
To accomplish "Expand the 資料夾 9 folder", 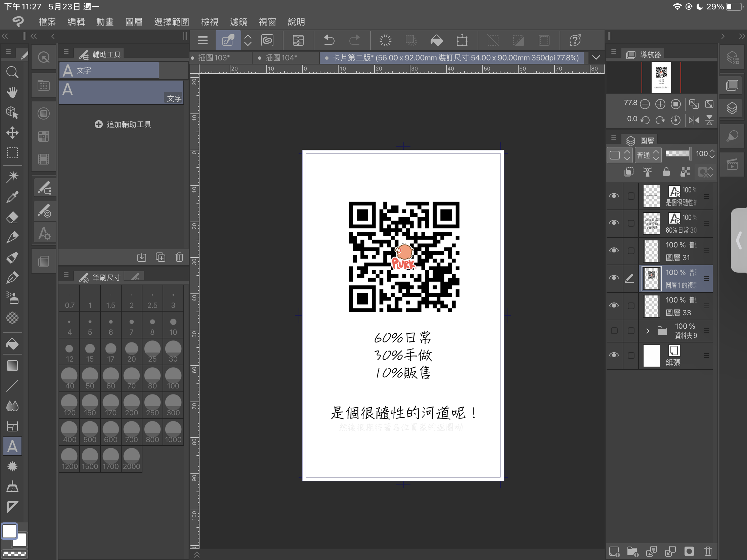I will [x=648, y=331].
